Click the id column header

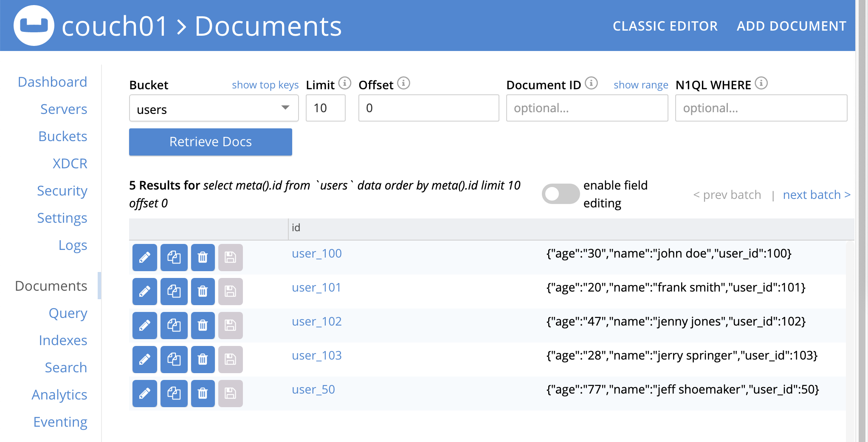(x=296, y=228)
